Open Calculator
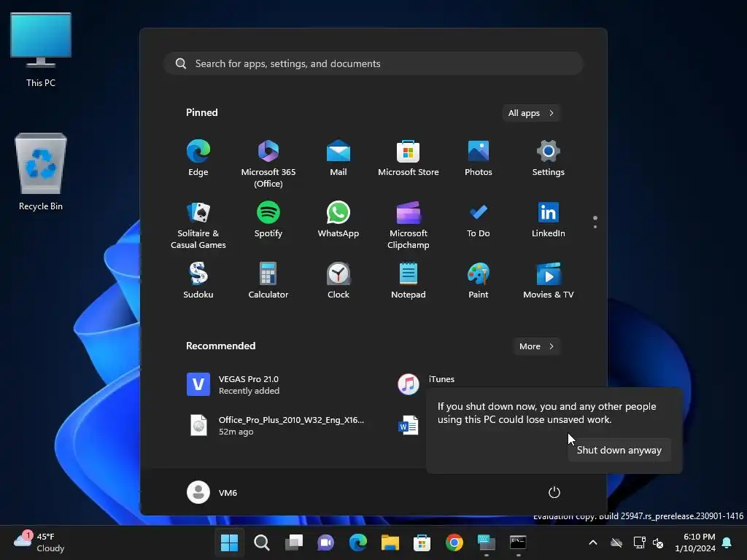Viewport: 747px width, 560px height. pyautogui.click(x=268, y=281)
